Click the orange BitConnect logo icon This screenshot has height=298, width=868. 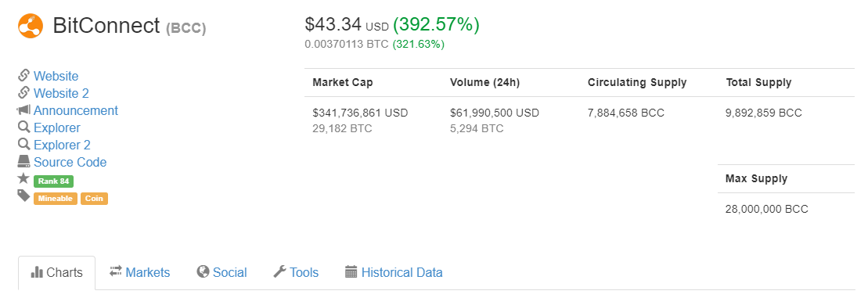pyautogui.click(x=31, y=26)
